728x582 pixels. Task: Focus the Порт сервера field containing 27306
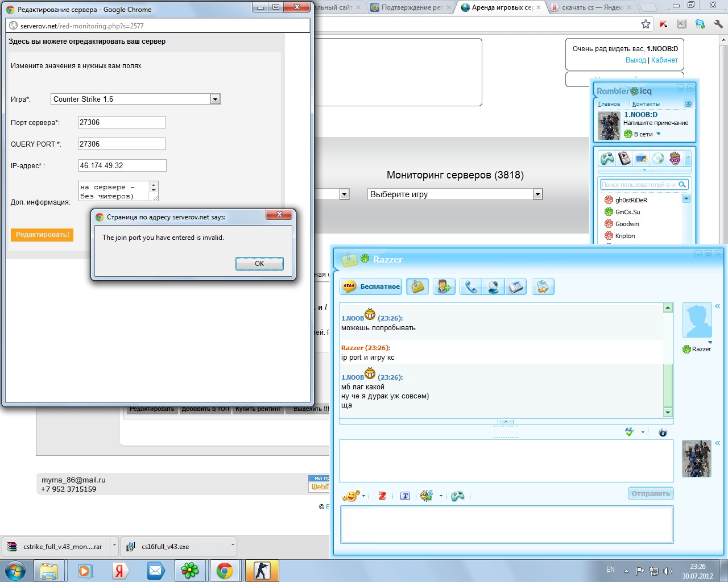pos(122,122)
